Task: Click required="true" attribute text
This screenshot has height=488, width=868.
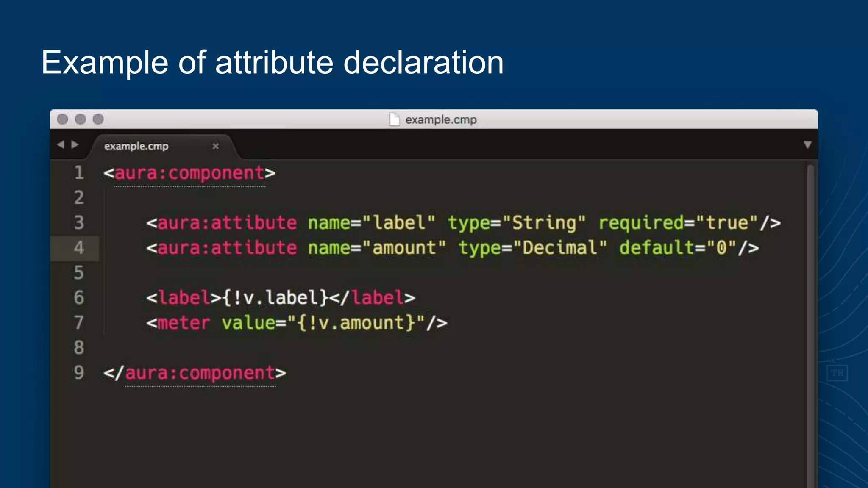Action: point(679,224)
